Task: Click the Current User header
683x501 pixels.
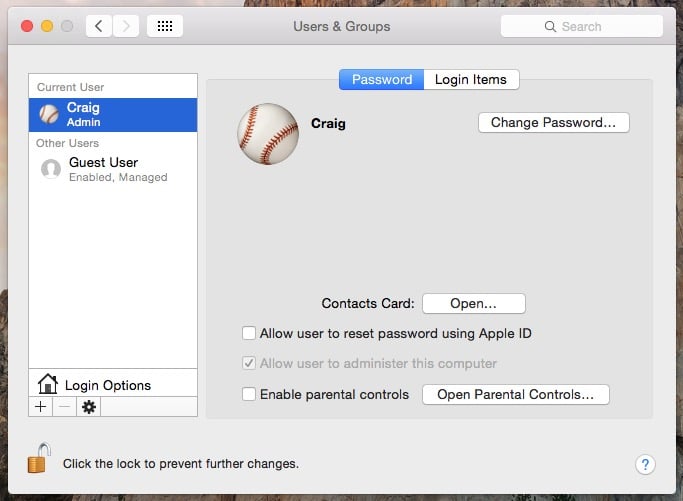Action: (x=71, y=87)
